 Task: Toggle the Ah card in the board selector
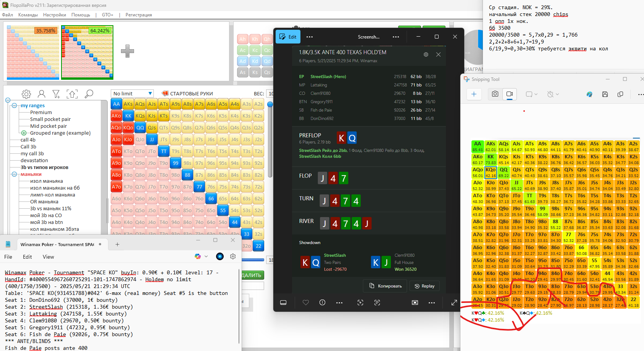pyautogui.click(x=243, y=39)
